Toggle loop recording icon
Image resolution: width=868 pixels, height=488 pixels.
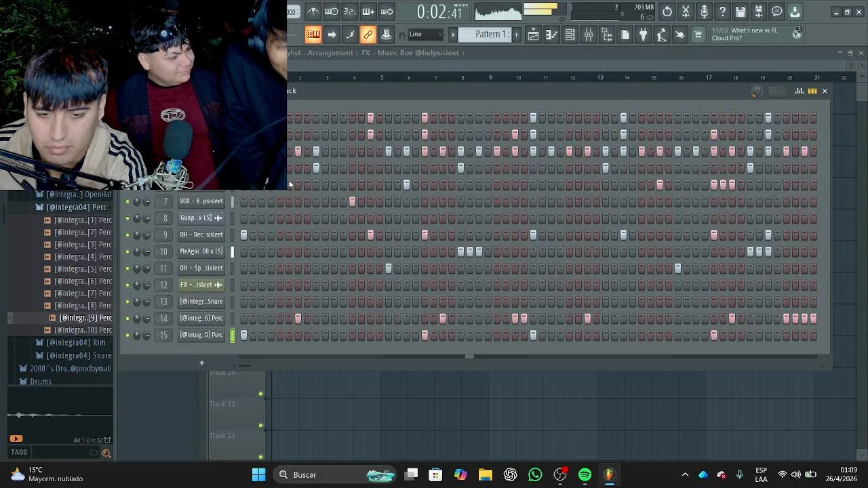point(387,12)
